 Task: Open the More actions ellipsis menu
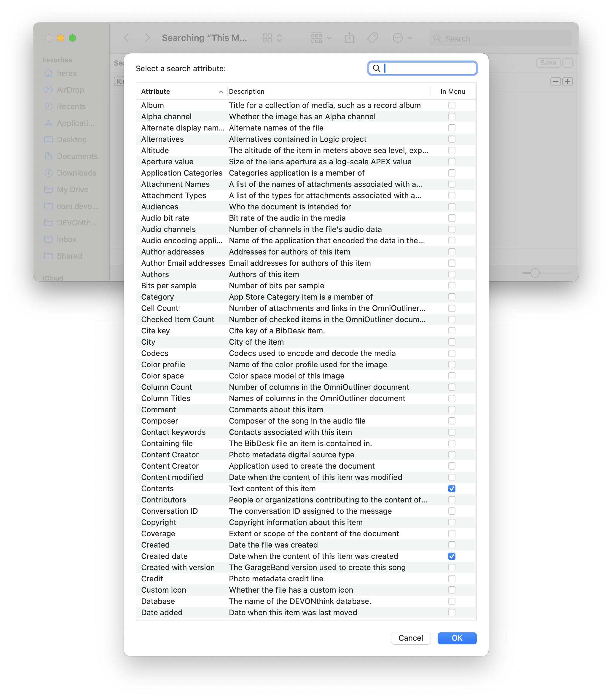pos(402,38)
